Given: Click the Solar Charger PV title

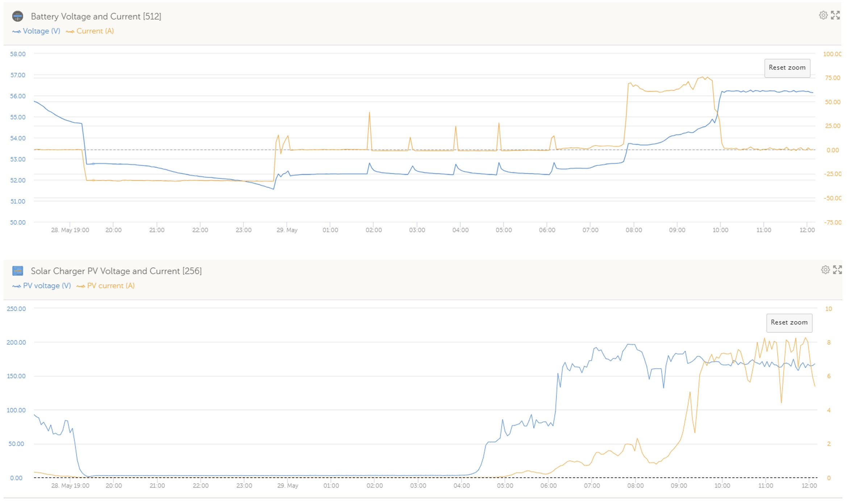Looking at the screenshot, I should 116,271.
